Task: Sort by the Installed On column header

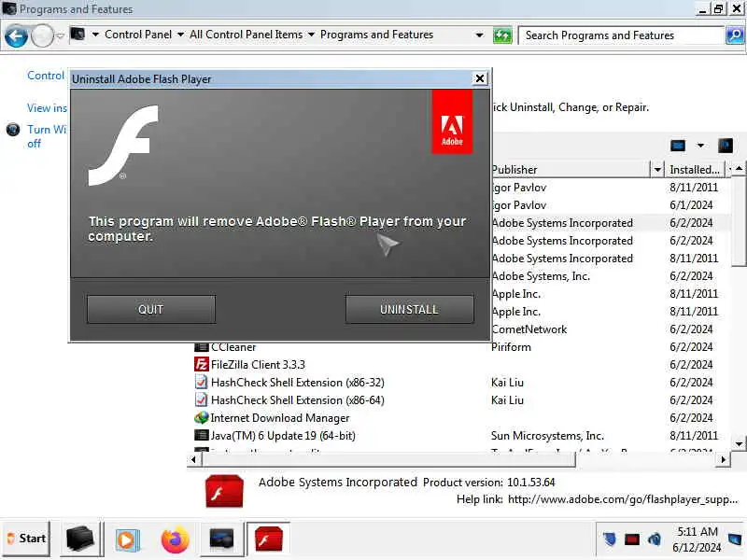Action: click(x=695, y=170)
